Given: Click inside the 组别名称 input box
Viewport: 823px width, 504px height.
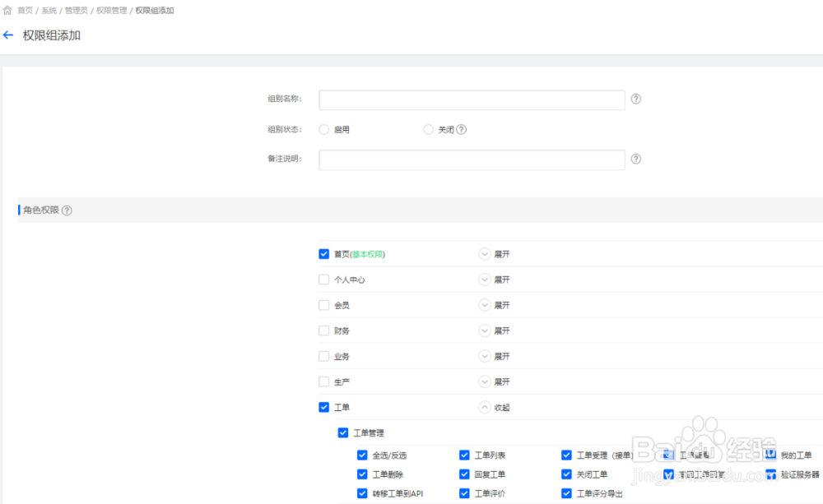Looking at the screenshot, I should (x=472, y=99).
